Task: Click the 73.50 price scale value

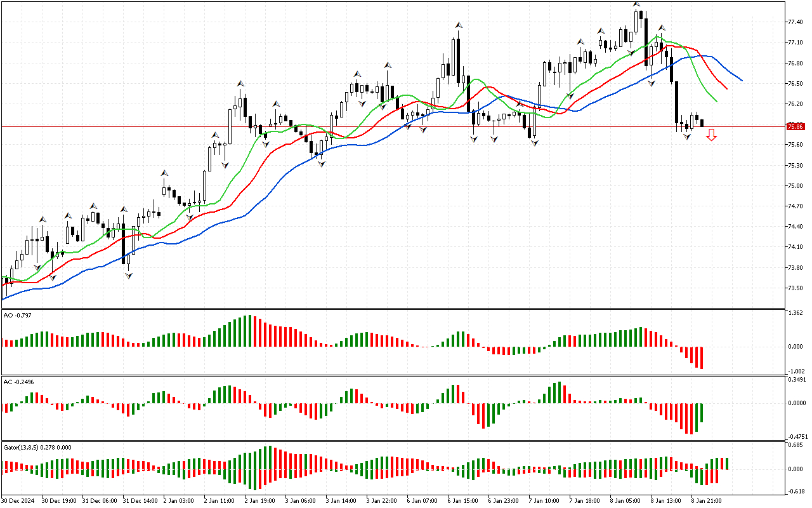Action: click(794, 288)
